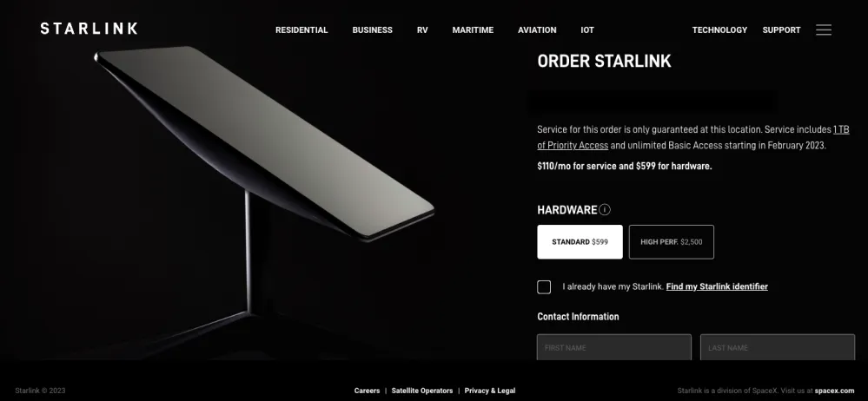Go to the Business page

pyautogui.click(x=373, y=30)
